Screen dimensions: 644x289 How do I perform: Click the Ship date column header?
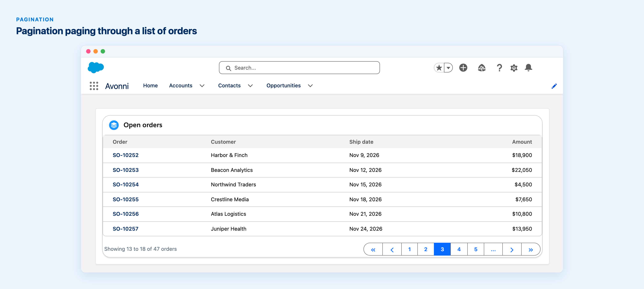coord(361,142)
